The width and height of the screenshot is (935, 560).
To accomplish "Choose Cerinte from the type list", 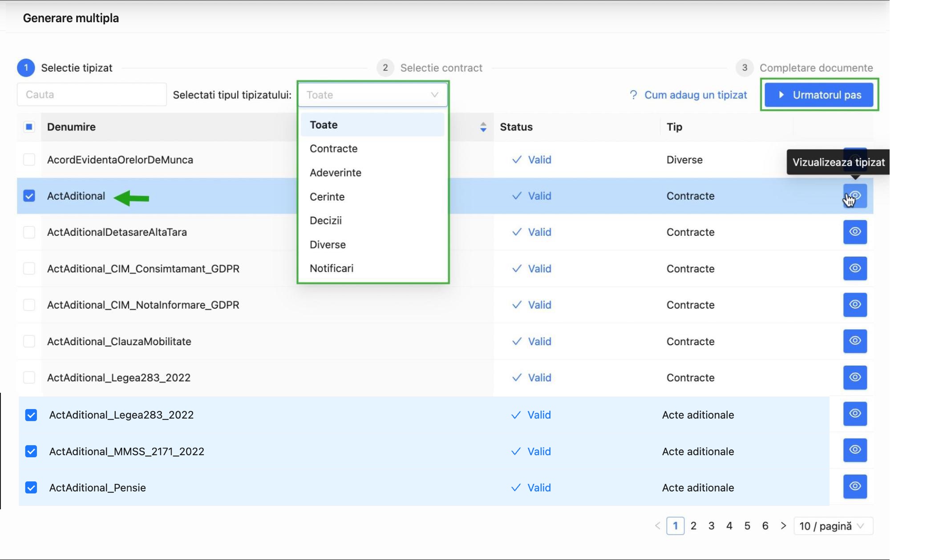I will coord(372,197).
